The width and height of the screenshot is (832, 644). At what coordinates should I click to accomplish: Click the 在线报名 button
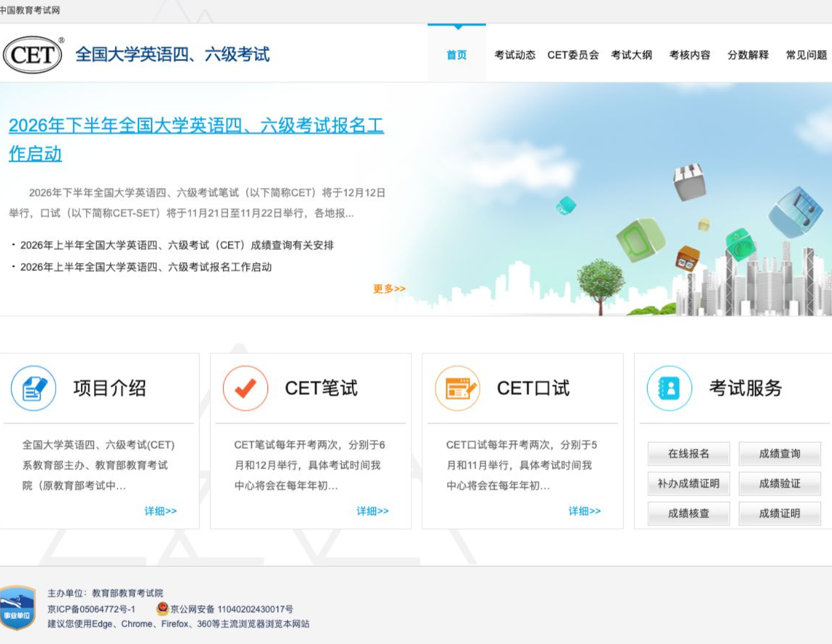[688, 454]
